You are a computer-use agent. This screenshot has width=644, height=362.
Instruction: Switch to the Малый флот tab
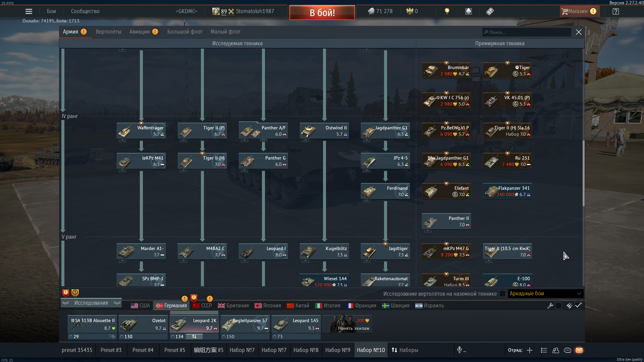(225, 32)
